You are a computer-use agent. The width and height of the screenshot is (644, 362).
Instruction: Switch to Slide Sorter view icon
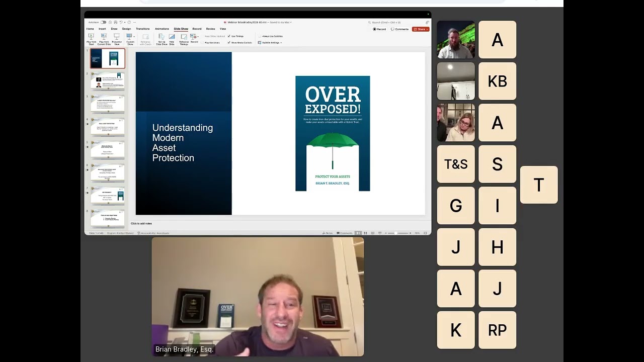(365, 233)
